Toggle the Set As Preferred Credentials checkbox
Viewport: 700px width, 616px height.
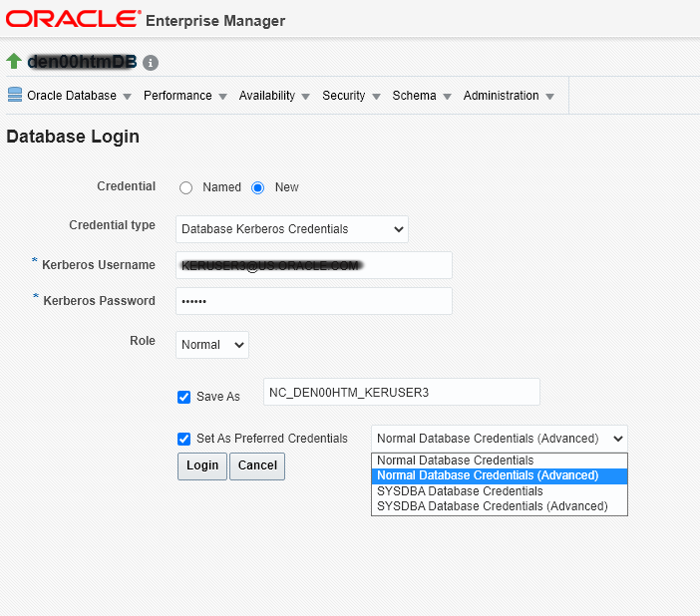coord(183,439)
